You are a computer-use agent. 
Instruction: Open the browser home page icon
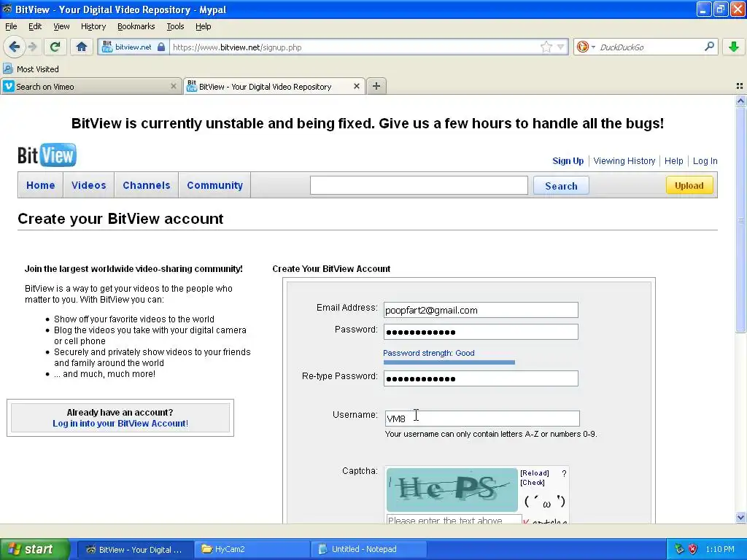[x=82, y=47]
